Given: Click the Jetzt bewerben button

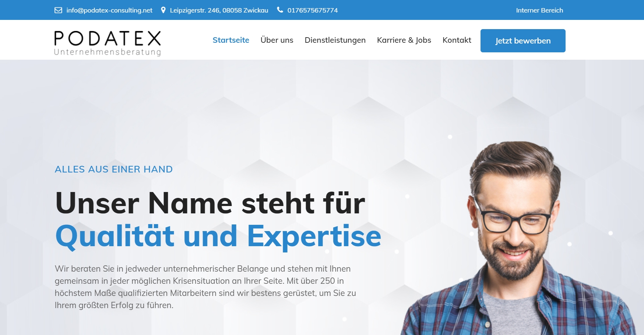Looking at the screenshot, I should click(x=523, y=41).
